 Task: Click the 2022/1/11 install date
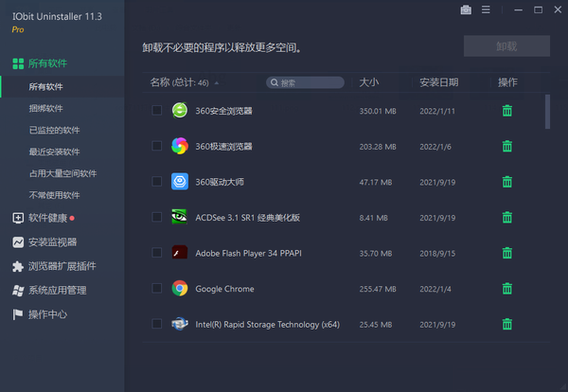pyautogui.click(x=437, y=111)
